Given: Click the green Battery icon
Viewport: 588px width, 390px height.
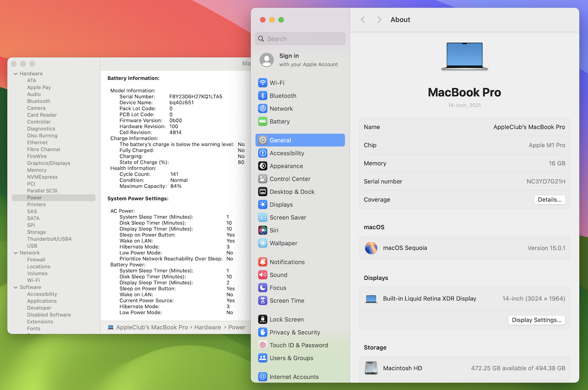Looking at the screenshot, I should [263, 121].
